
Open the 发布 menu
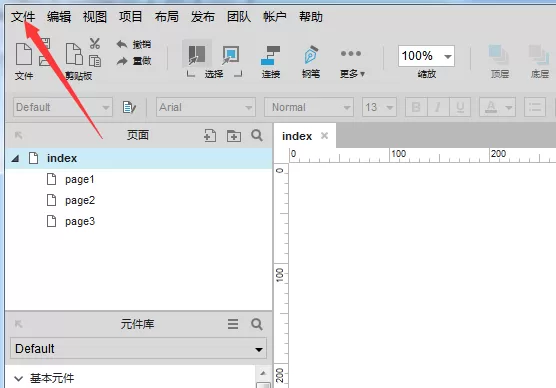click(202, 17)
